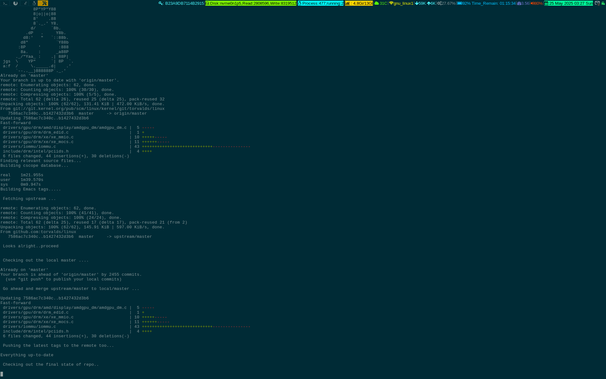Open the third workspace icon
606x379 pixels.
click(26, 3)
